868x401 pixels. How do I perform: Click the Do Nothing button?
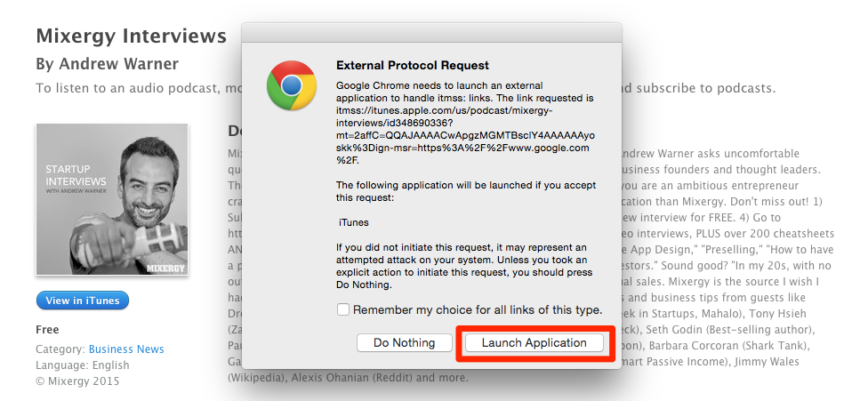point(404,343)
